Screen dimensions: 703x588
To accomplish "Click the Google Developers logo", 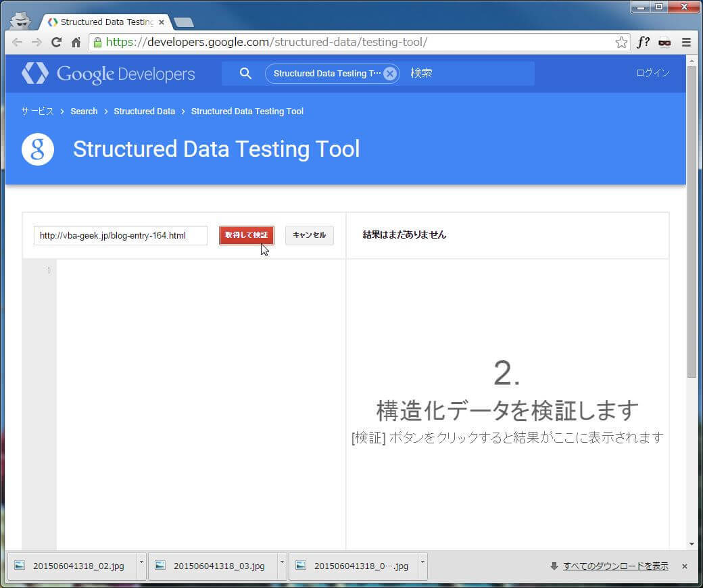I will [108, 74].
